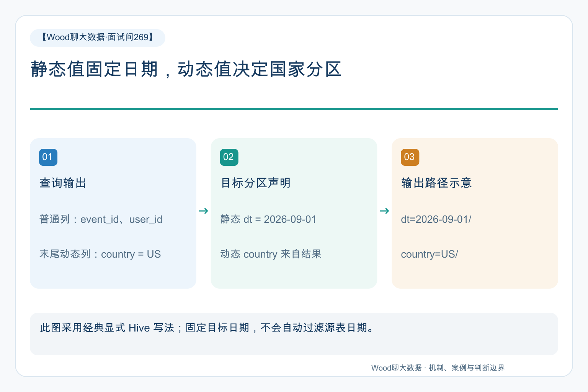This screenshot has height=392, width=588.
Task: Click the line 动态 country 来自结果
Action: [271, 254]
